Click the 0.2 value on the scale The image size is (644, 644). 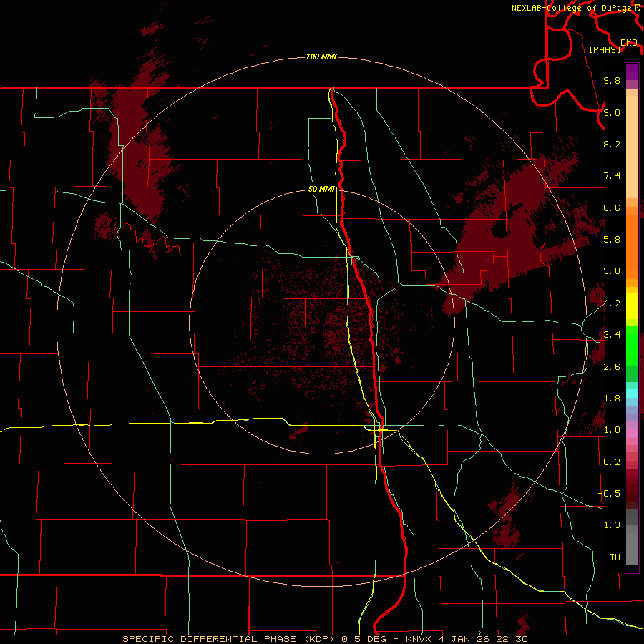click(x=612, y=462)
